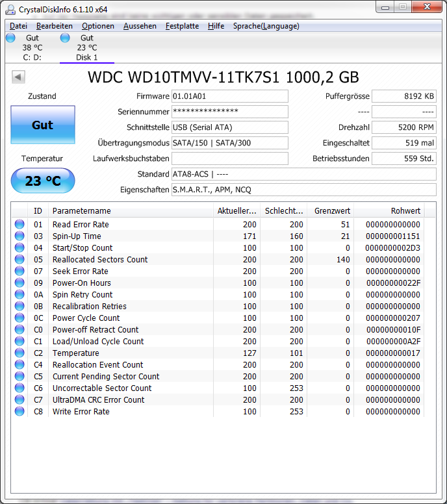Click raw value 00000000022F of Power-On Hours

tap(393, 283)
